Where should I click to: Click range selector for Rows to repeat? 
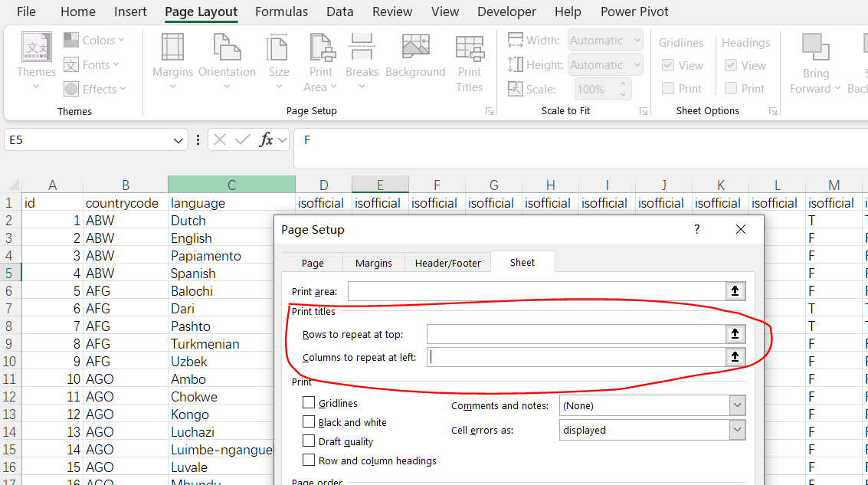[735, 334]
